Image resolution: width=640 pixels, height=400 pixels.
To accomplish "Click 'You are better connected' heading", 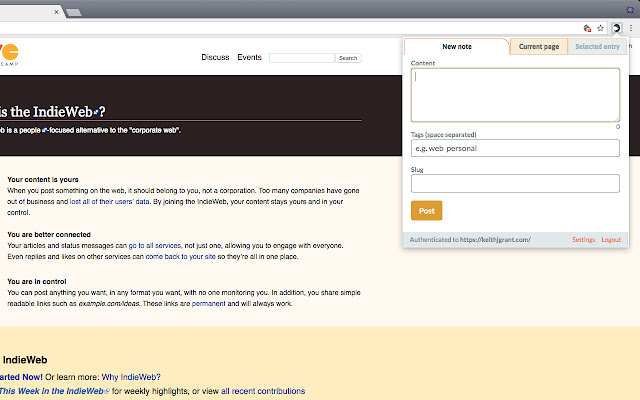I will 49,235.
